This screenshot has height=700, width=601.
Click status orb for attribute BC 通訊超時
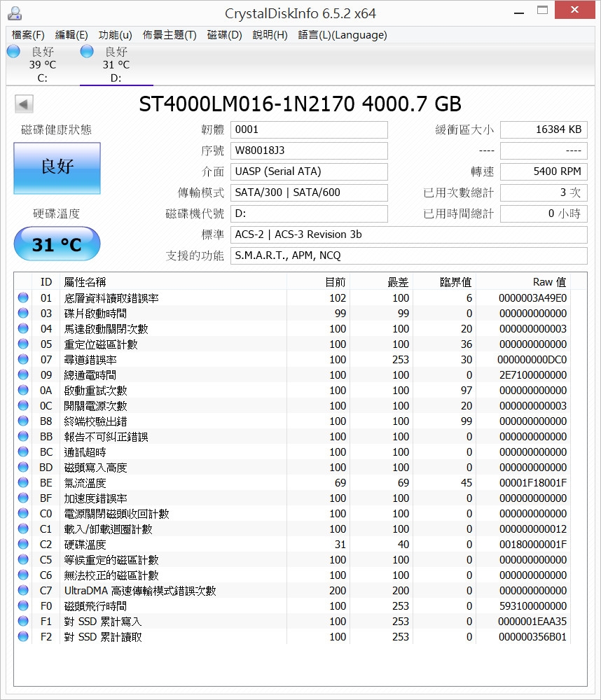click(23, 451)
